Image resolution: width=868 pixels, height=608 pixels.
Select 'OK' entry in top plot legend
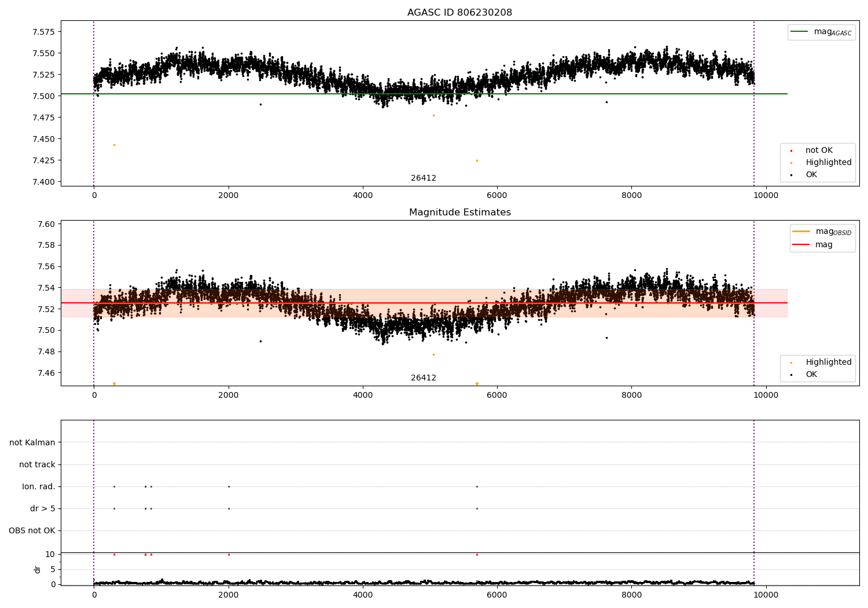(811, 174)
